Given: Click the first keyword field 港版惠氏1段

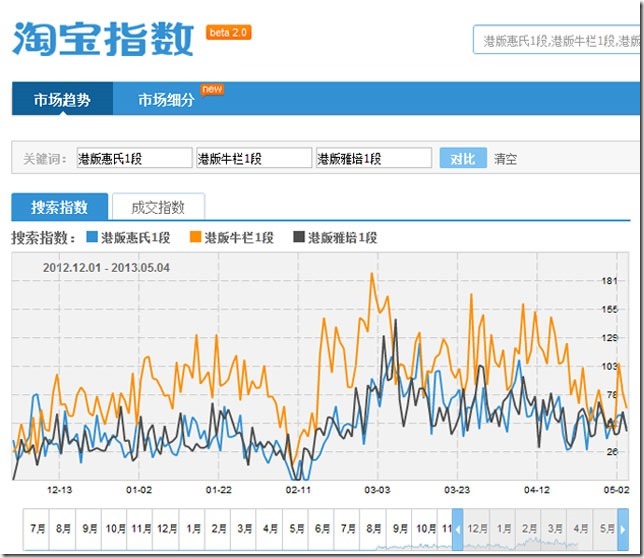Looking at the screenshot, I should coord(133,158).
